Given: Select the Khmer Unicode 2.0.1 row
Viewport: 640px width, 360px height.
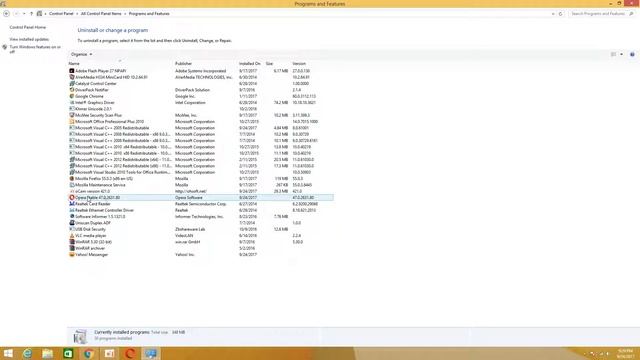Looking at the screenshot, I should (x=200, y=109).
